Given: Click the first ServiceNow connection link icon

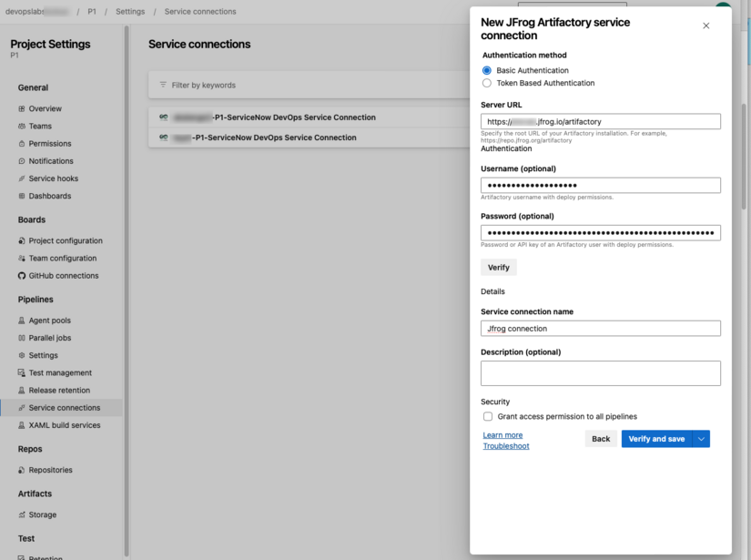Looking at the screenshot, I should pos(164,117).
